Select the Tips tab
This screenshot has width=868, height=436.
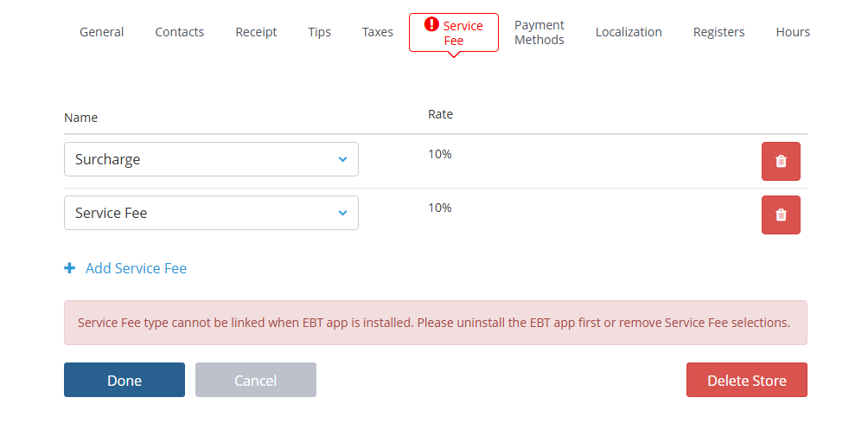click(319, 32)
